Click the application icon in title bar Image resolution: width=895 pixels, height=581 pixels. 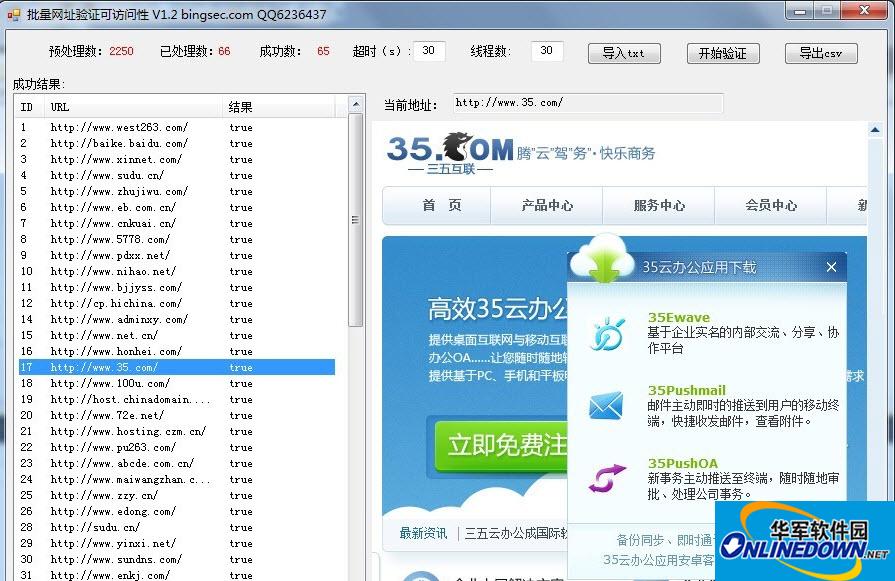(x=14, y=14)
